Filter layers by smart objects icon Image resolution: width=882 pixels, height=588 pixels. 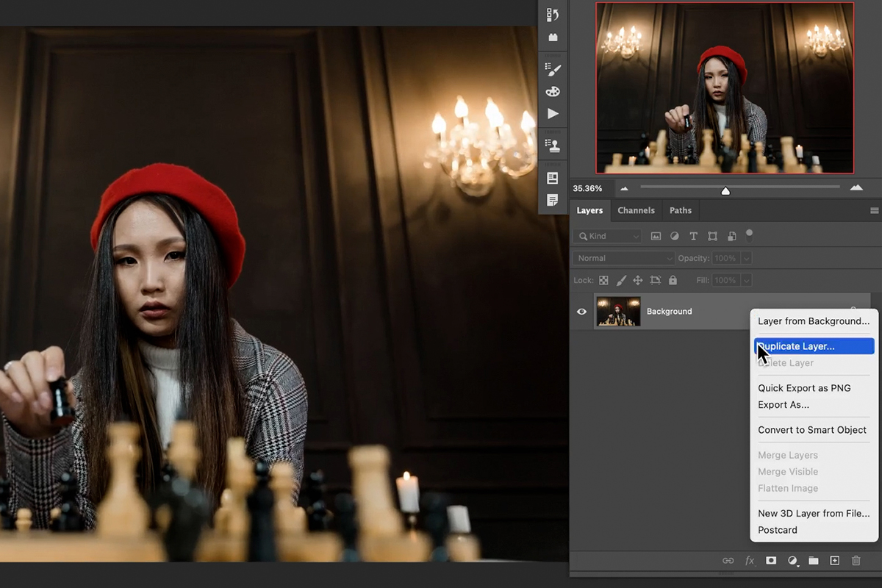point(731,237)
